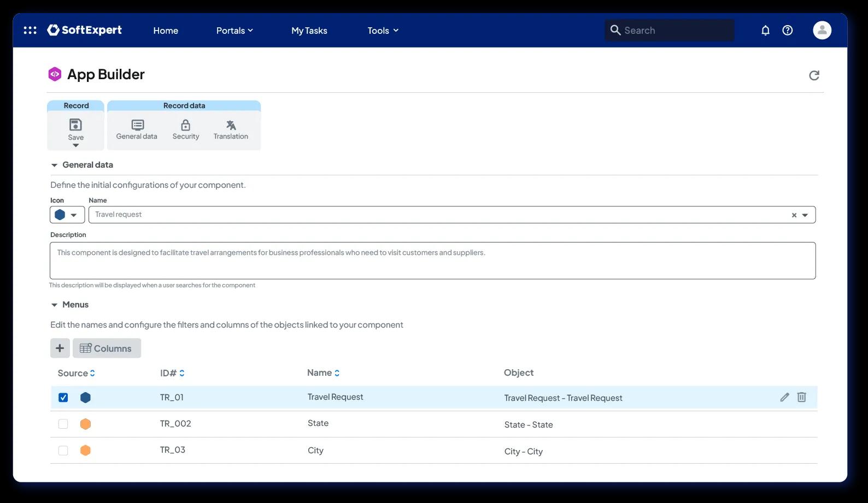Check the TR_002 State row checkbox
Image resolution: width=868 pixels, height=503 pixels.
[63, 424]
